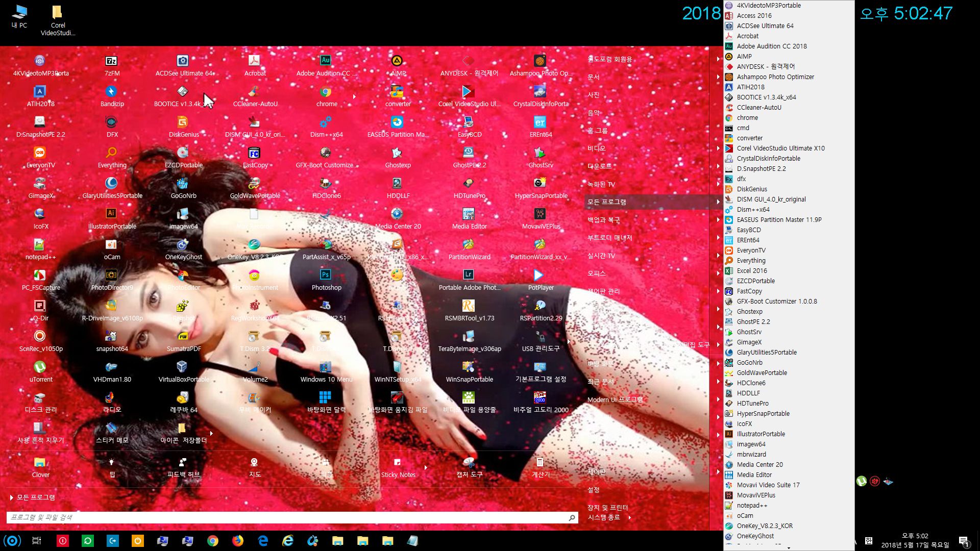Screen dimensions: 980x551
Task: Open Acrobat icon in the program grid
Action: [x=255, y=66]
